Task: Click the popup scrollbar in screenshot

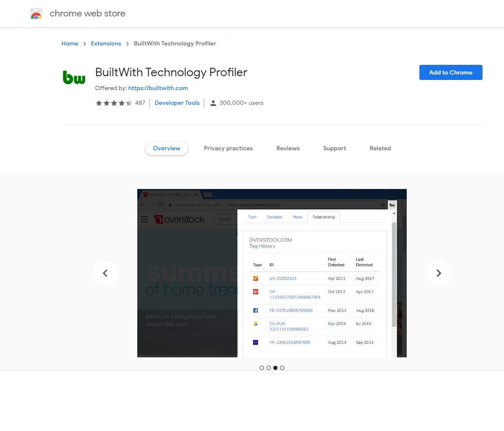Action: click(x=394, y=274)
